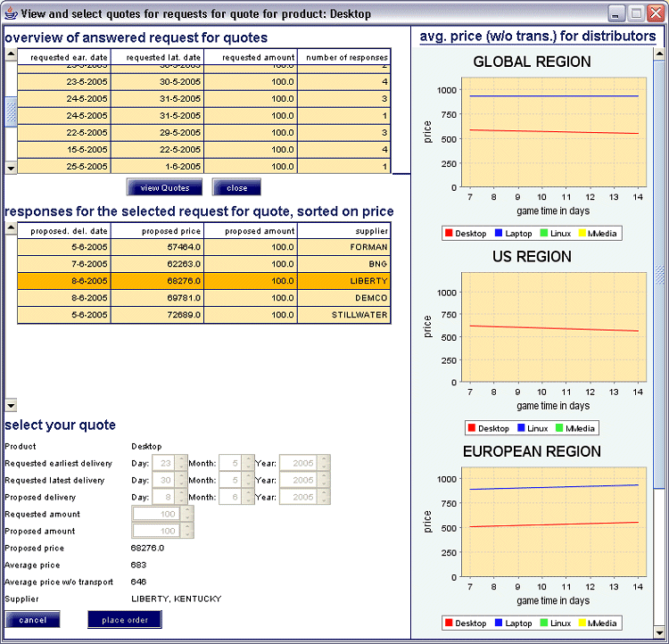
Task: Click the proposed amount column header
Action: coord(251,231)
